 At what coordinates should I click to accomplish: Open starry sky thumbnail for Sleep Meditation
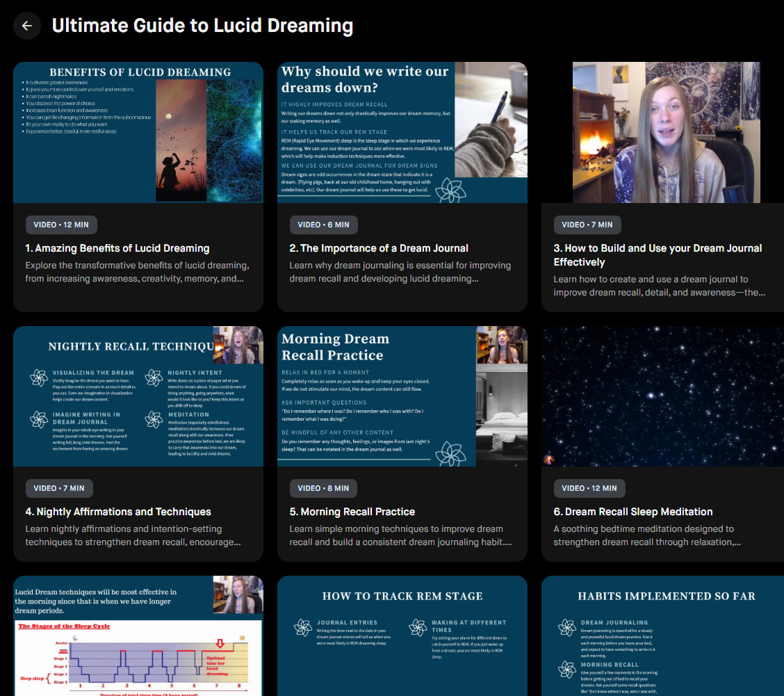[x=662, y=396]
